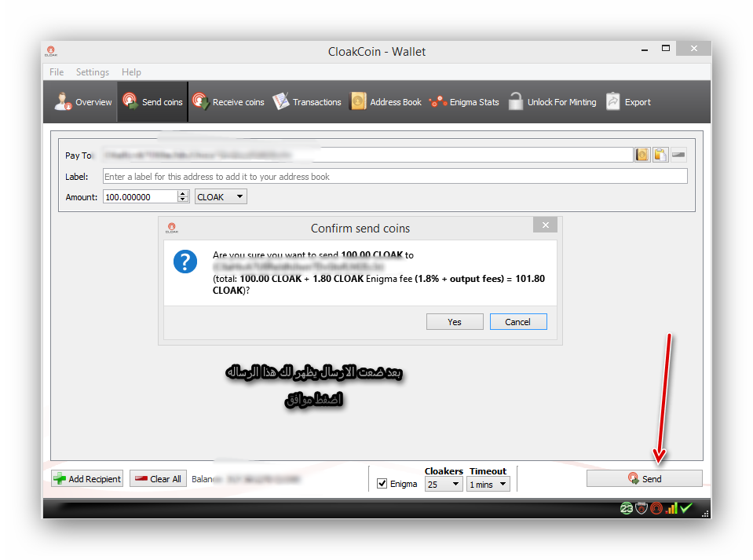Open the Help menu
The width and height of the screenshot is (753, 560).
point(131,72)
